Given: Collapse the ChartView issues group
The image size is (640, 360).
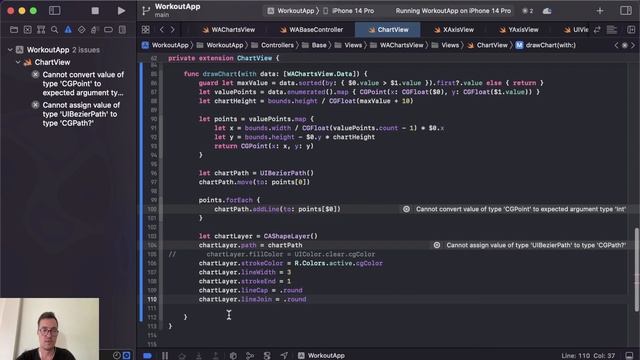Looking at the screenshot, I should click(18, 62).
